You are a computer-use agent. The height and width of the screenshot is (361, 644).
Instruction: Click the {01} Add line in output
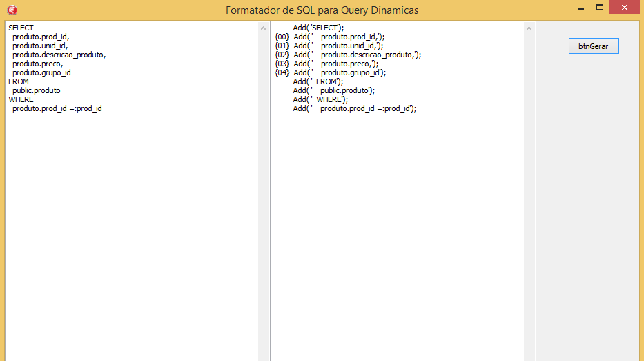click(329, 46)
